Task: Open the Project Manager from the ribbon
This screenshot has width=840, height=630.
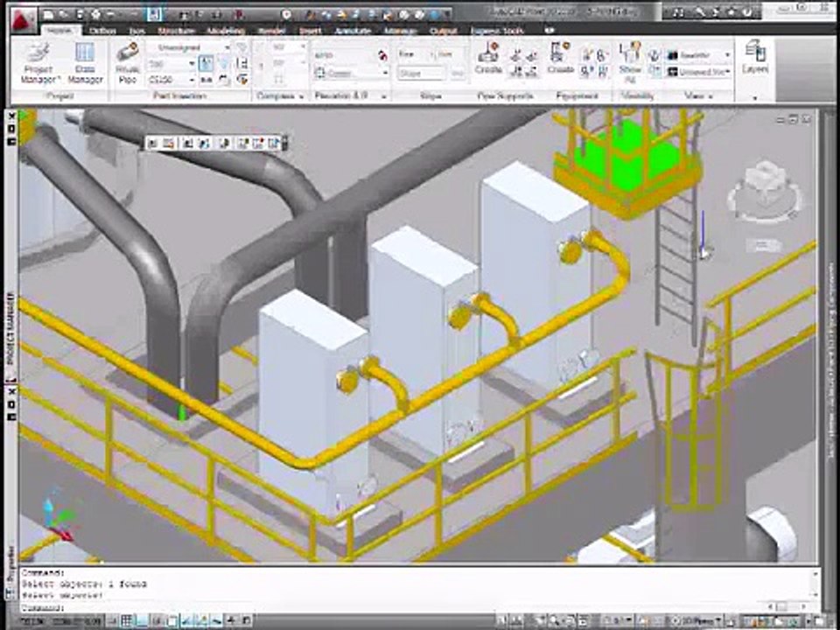Action: (x=38, y=63)
